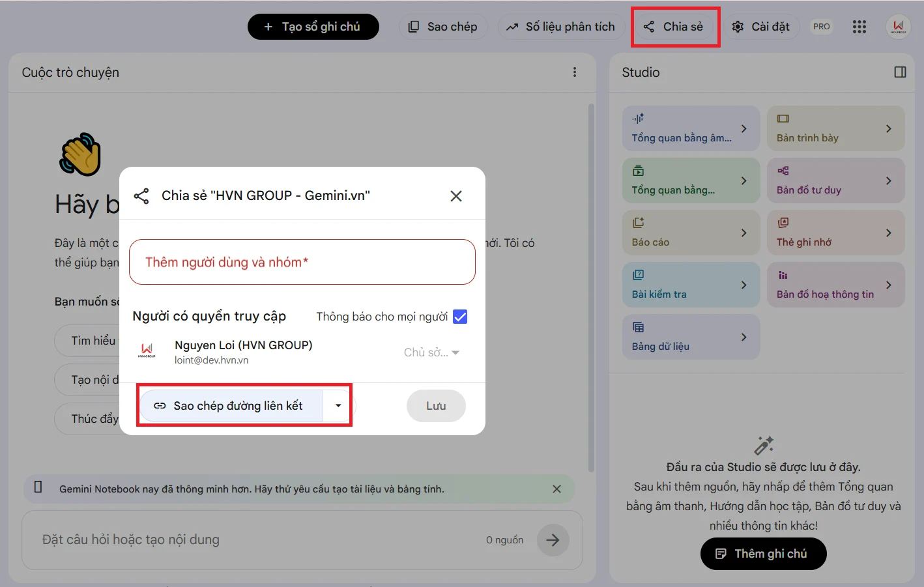
Task: Open Số liệu phân tích analytics
Action: [x=561, y=27]
